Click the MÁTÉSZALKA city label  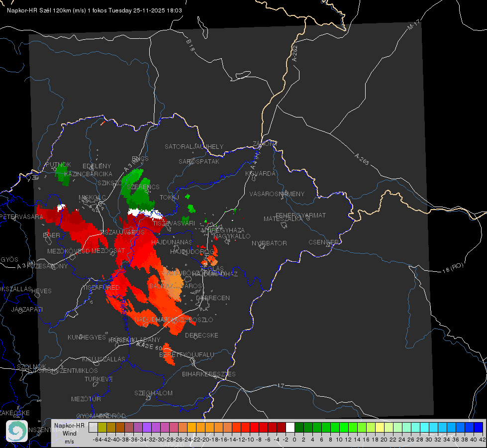283,219
